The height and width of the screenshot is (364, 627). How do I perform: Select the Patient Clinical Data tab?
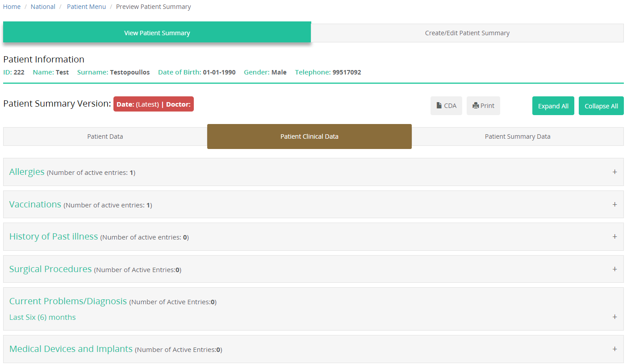309,136
